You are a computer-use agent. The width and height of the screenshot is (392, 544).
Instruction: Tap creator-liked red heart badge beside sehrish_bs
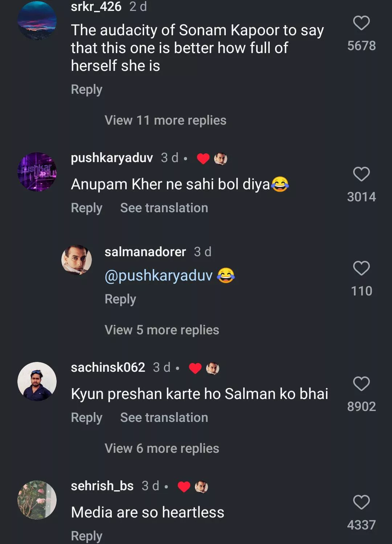pyautogui.click(x=184, y=487)
